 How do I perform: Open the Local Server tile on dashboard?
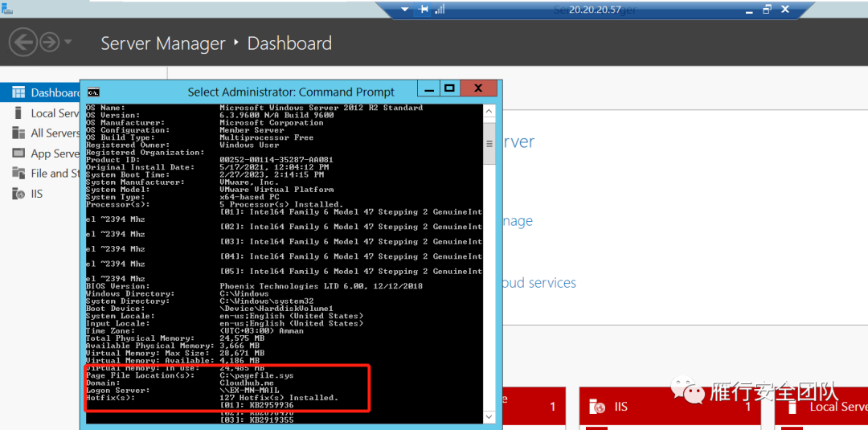click(821, 407)
